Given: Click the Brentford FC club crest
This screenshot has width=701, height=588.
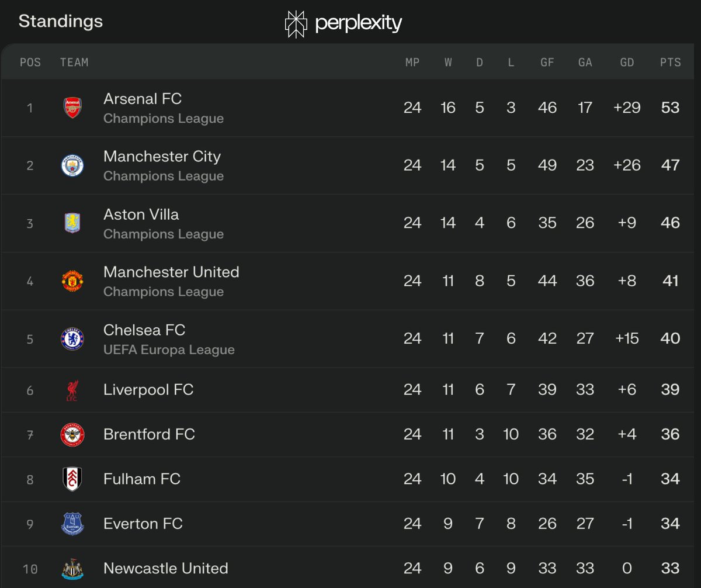Looking at the screenshot, I should [72, 434].
